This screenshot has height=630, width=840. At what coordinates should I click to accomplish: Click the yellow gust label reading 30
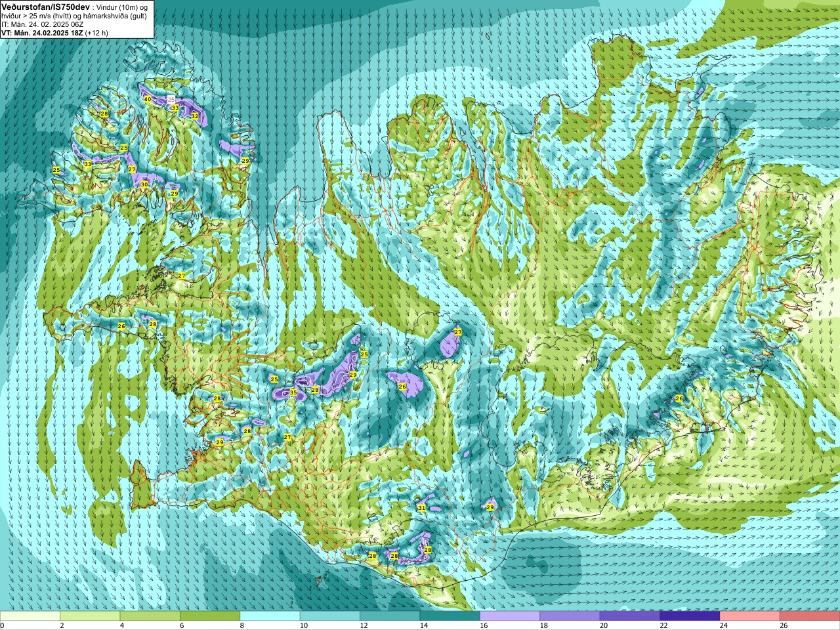tap(144, 184)
